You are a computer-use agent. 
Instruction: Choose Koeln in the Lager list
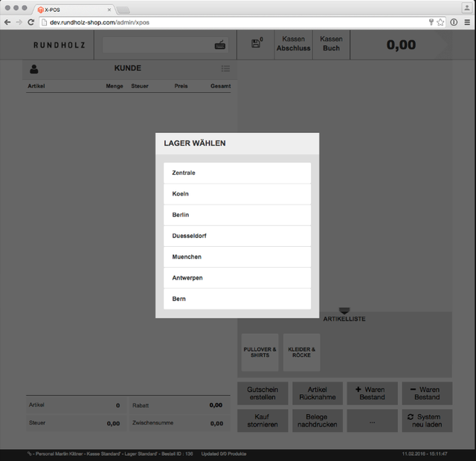(x=237, y=194)
